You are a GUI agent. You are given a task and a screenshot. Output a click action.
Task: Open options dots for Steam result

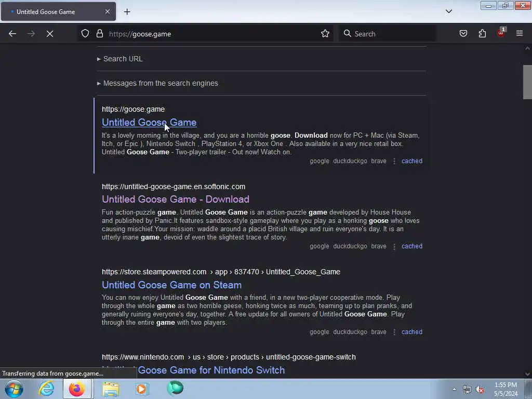(x=394, y=332)
